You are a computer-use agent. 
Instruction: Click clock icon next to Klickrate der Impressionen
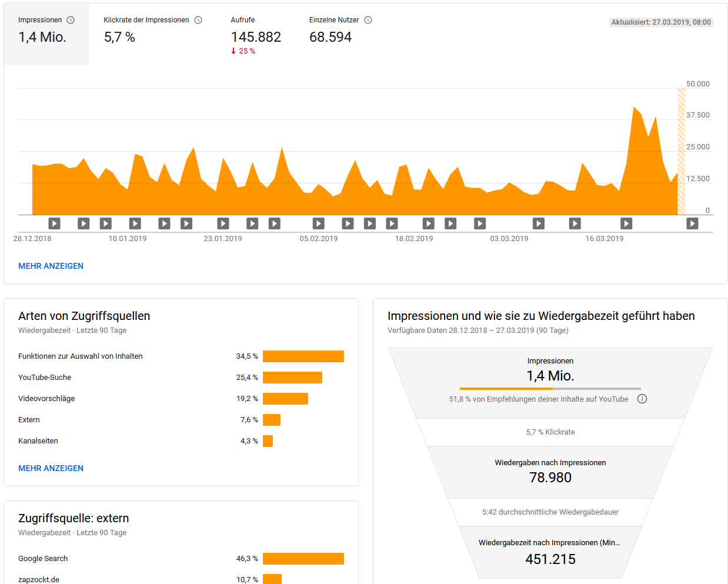click(198, 20)
